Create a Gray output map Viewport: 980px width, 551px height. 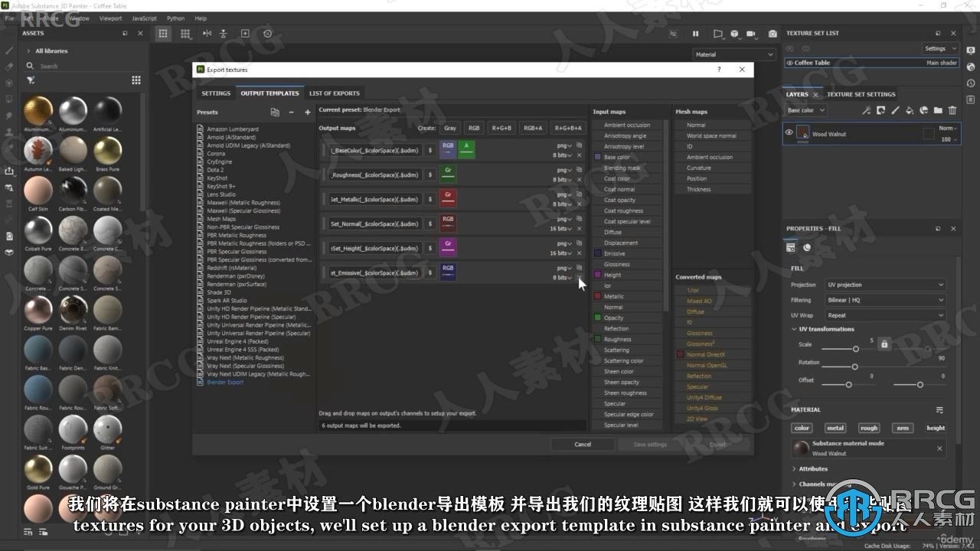pyautogui.click(x=450, y=128)
